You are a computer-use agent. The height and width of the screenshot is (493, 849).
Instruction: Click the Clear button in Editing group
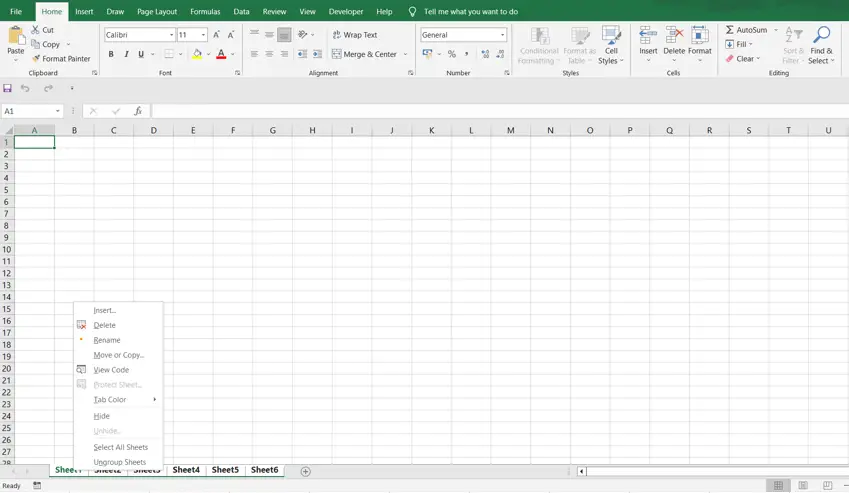point(743,58)
